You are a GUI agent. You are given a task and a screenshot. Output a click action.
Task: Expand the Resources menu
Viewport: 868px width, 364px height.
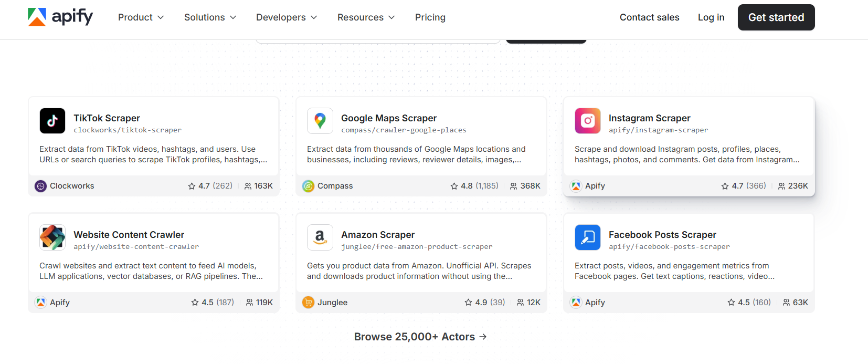pos(365,17)
